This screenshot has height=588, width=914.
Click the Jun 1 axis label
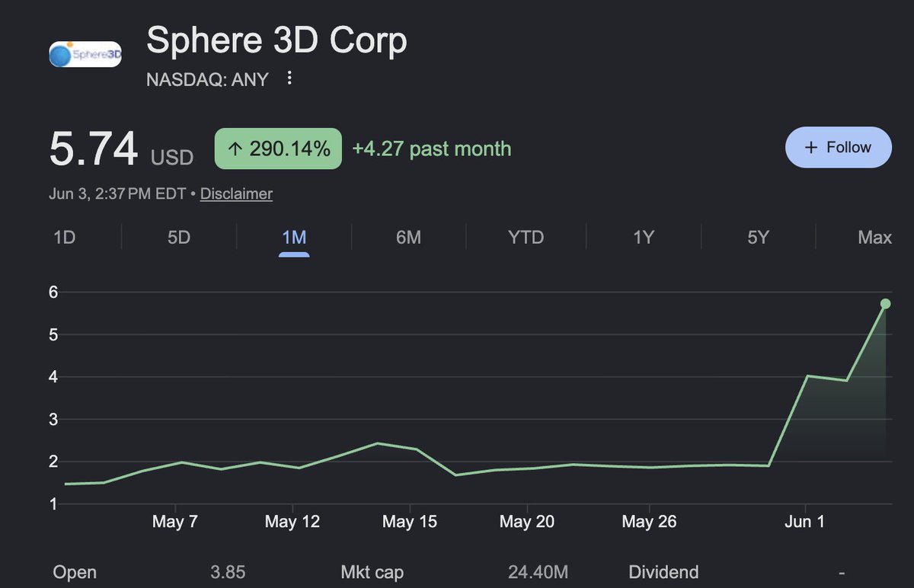(x=806, y=522)
